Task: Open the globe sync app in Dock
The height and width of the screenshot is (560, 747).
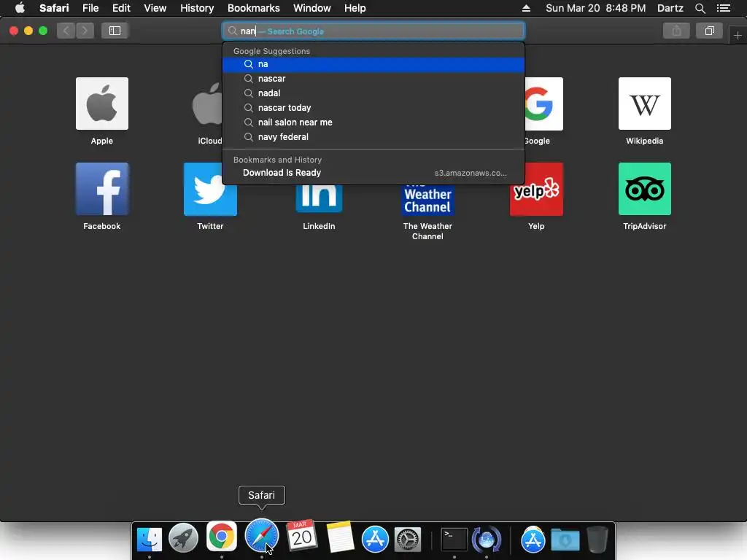Action: [x=487, y=540]
